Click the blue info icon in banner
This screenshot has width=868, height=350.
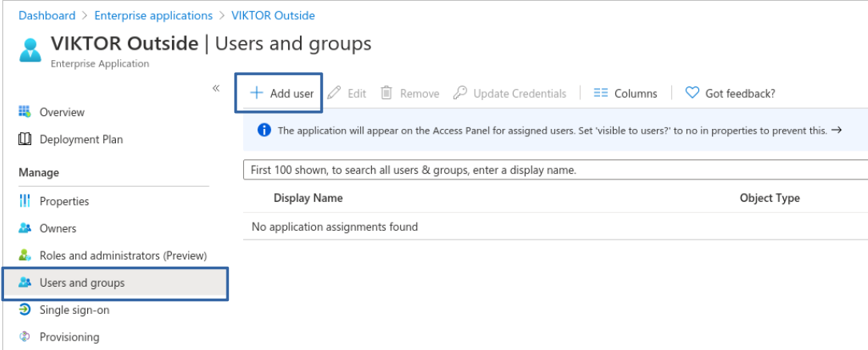265,131
